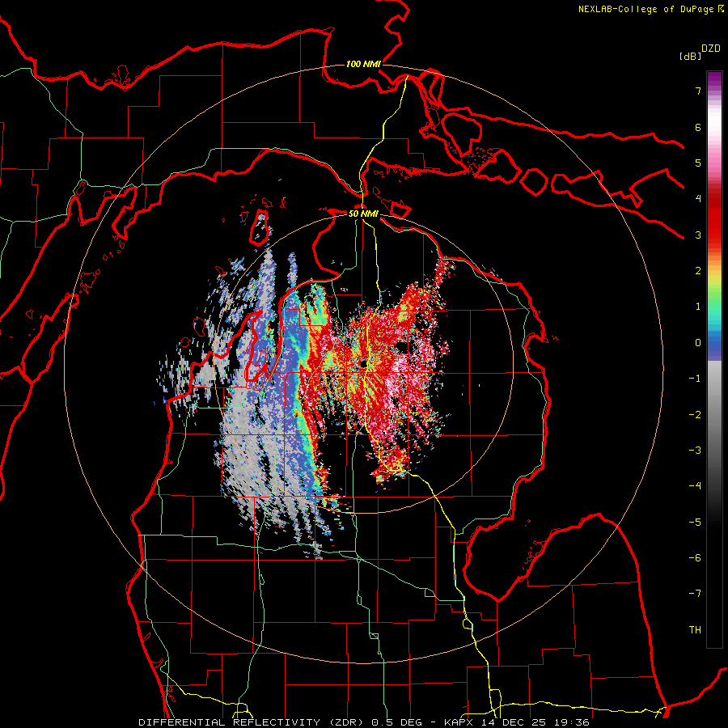Screen dimensions: 728x728
Task: Click the "DIFFERENTIAL REFLECTIVITY (ZDR)" caption title
Action: pyautogui.click(x=252, y=722)
